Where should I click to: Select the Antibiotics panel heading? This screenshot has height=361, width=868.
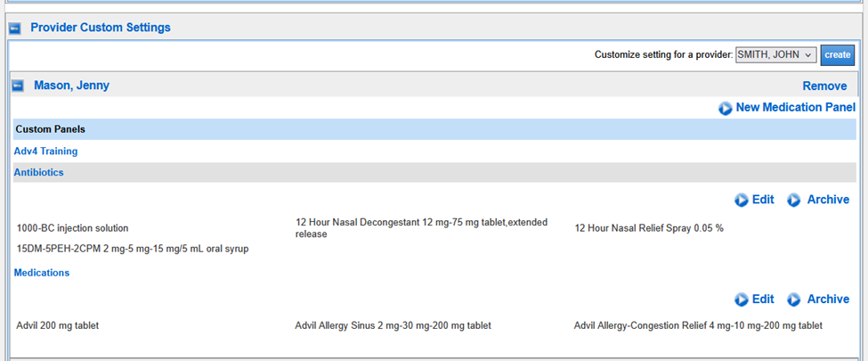point(38,173)
